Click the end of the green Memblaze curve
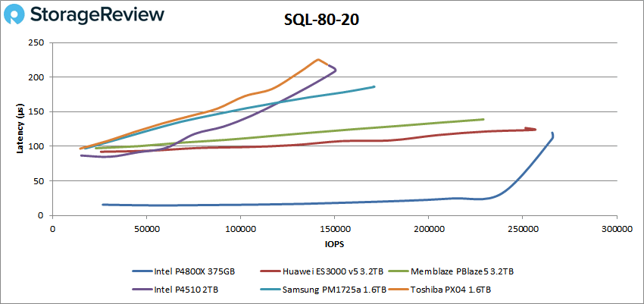The height and width of the screenshot is (304, 644). 483,120
